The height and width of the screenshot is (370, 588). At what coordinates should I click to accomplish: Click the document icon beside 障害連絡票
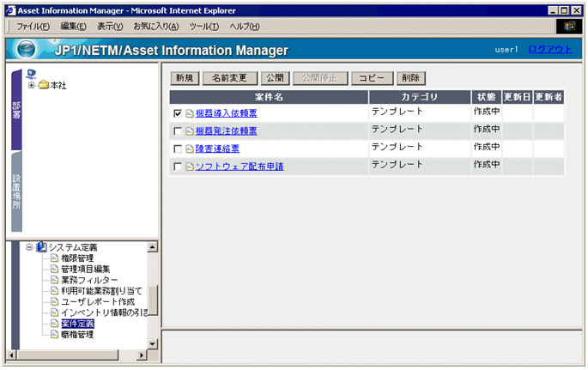tap(190, 149)
